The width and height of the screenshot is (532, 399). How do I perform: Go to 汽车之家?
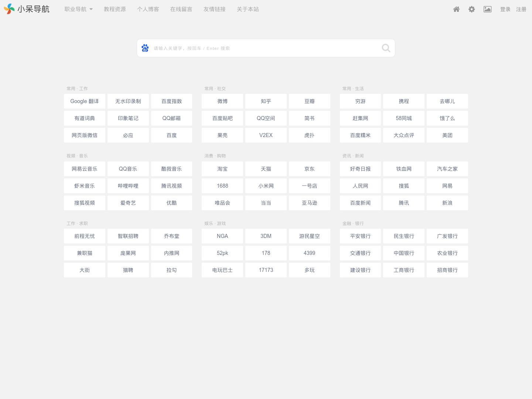[x=447, y=169]
